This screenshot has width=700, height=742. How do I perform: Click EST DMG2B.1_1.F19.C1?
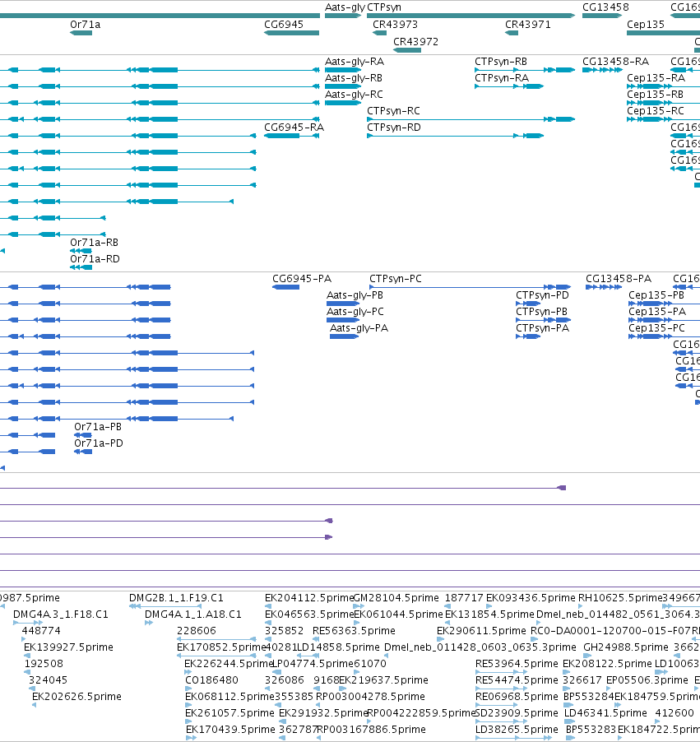tap(176, 598)
